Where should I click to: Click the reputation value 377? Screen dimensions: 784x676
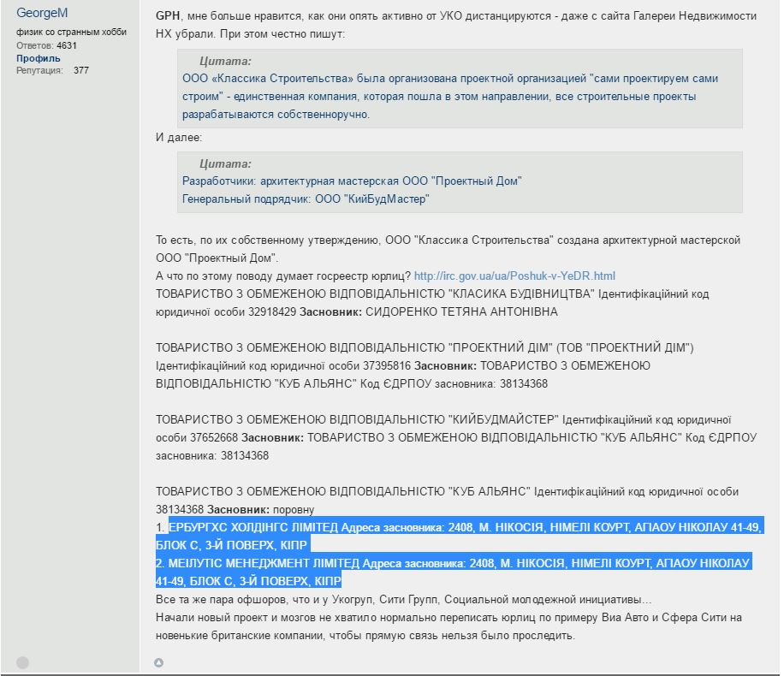click(x=81, y=70)
